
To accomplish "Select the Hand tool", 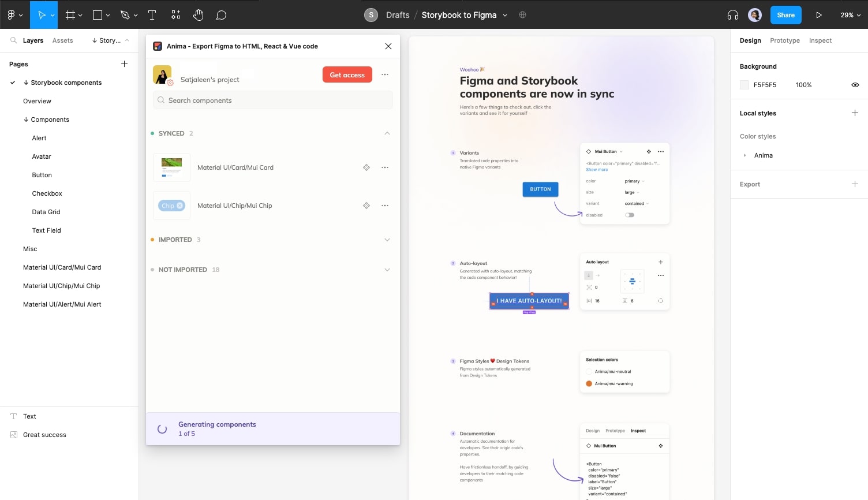I will pyautogui.click(x=199, y=15).
